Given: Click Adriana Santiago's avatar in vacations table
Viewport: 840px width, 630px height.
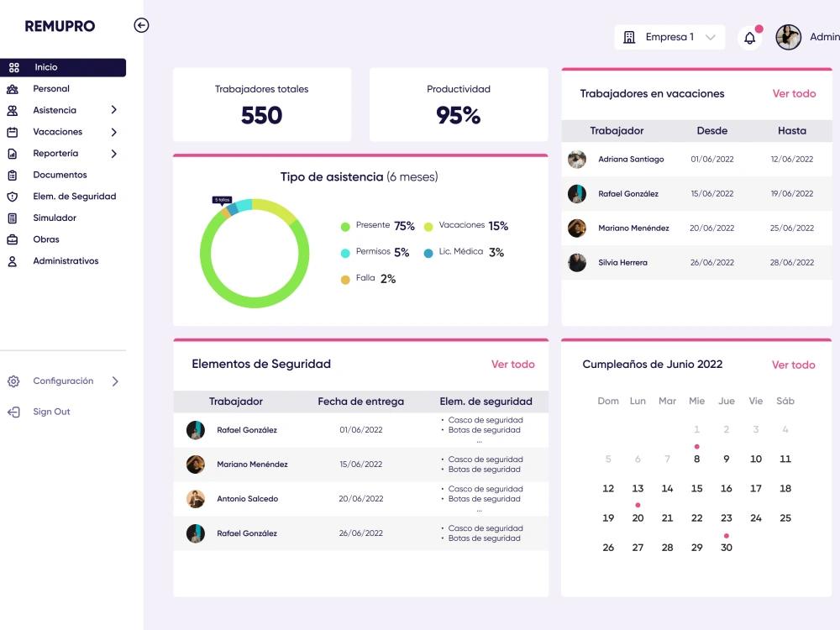Looking at the screenshot, I should (x=577, y=160).
